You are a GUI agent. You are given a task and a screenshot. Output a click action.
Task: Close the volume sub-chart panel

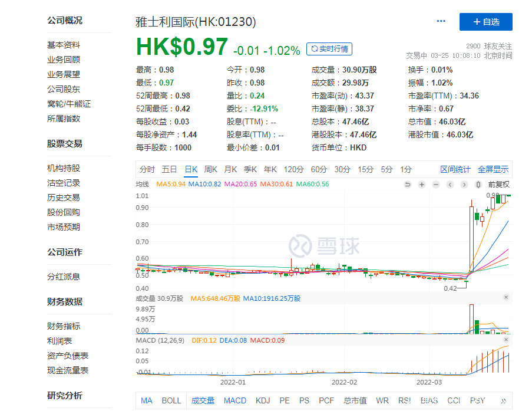505,298
